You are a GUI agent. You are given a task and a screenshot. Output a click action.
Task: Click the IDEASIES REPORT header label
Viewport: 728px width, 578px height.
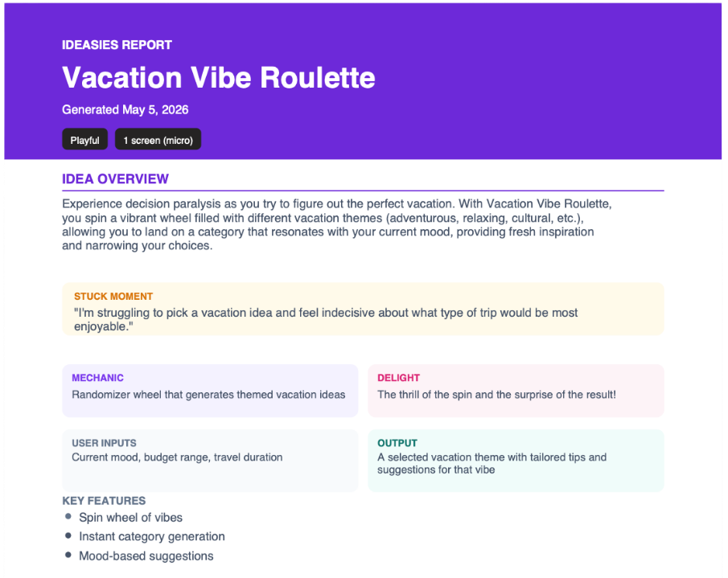click(x=117, y=45)
